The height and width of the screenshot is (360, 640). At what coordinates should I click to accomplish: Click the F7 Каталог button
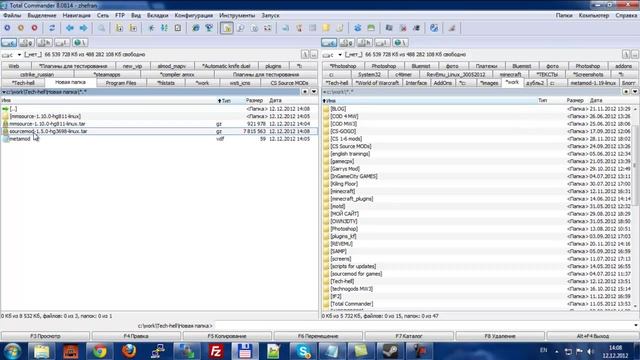(x=409, y=336)
